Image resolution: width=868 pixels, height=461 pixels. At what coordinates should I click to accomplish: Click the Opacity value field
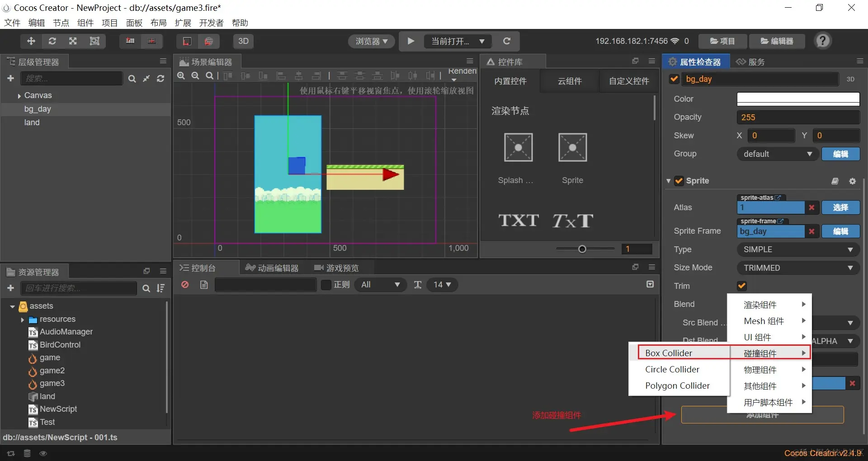click(x=798, y=118)
